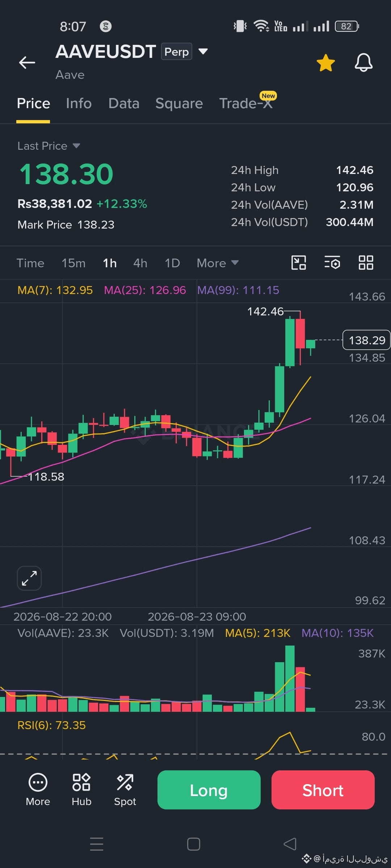Tap the tallest green volume bar
391x868 pixels.
(290, 678)
